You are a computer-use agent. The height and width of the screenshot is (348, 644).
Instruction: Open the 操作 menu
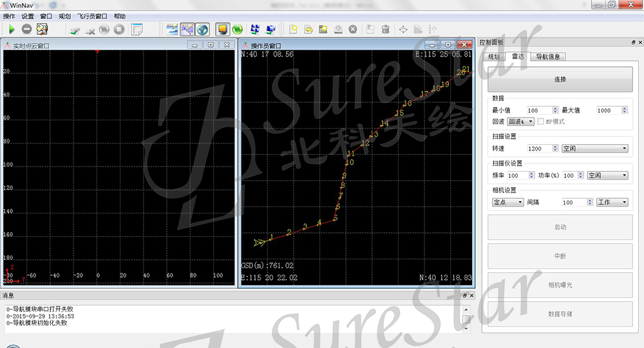9,17
